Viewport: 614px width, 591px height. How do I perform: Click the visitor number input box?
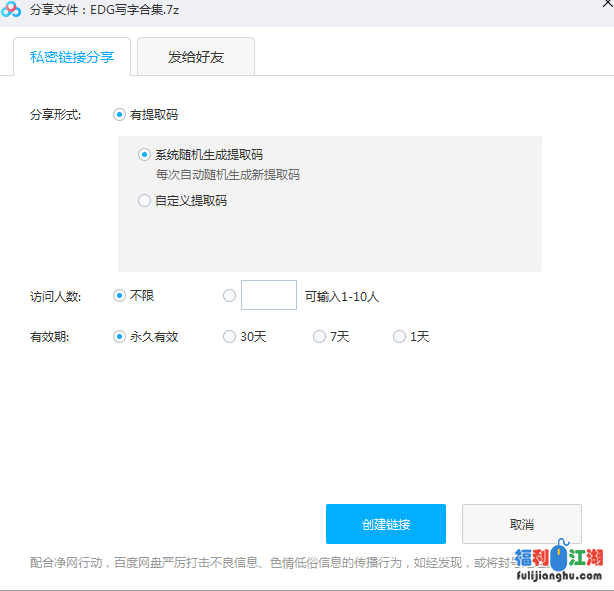coord(269,296)
